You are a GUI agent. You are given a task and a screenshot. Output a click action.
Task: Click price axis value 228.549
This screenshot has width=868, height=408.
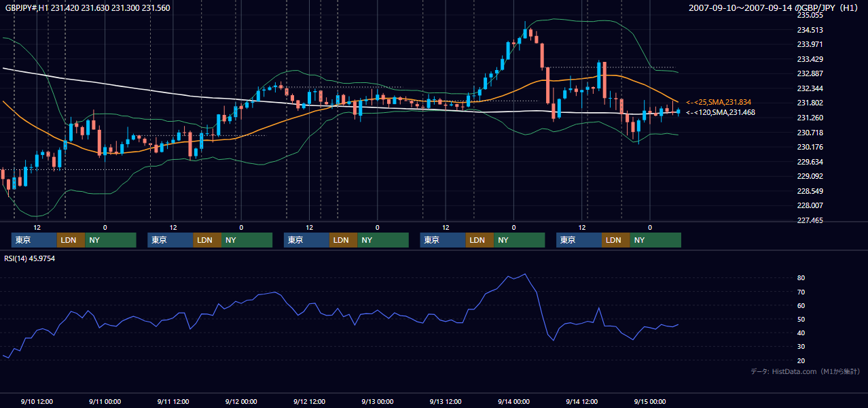click(810, 191)
